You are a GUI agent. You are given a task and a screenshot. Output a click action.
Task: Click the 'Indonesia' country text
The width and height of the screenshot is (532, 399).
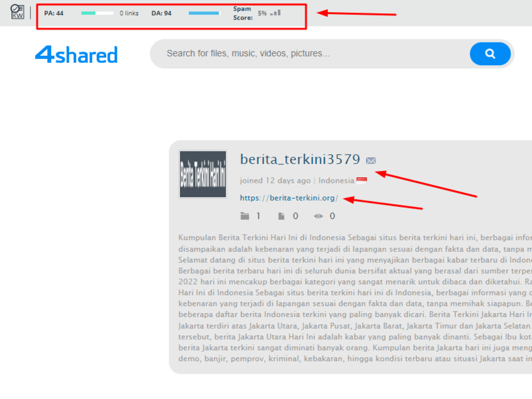336,180
